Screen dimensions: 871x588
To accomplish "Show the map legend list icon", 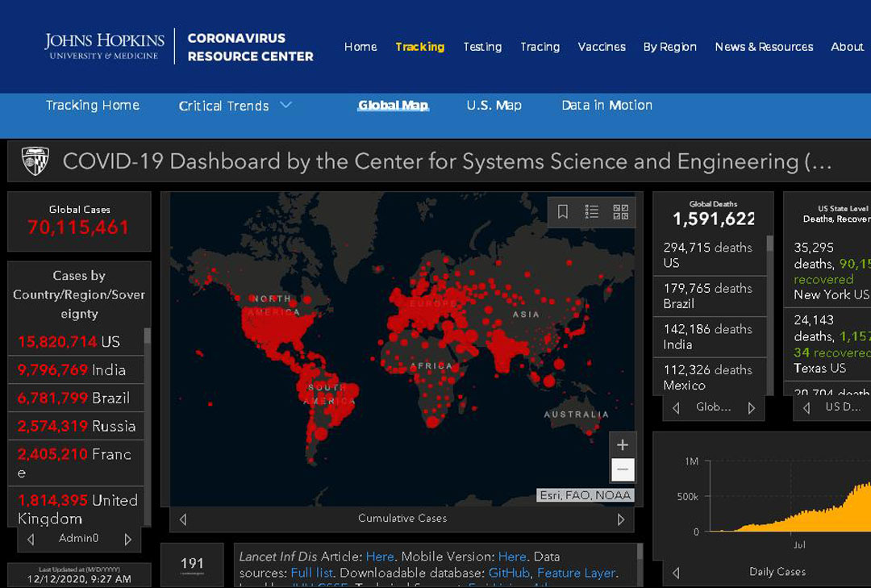I will (x=592, y=212).
